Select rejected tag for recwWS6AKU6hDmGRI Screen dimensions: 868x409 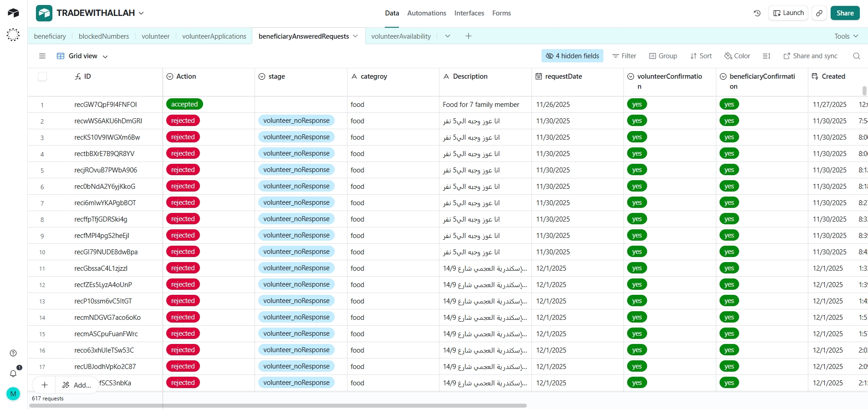pyautogui.click(x=183, y=121)
